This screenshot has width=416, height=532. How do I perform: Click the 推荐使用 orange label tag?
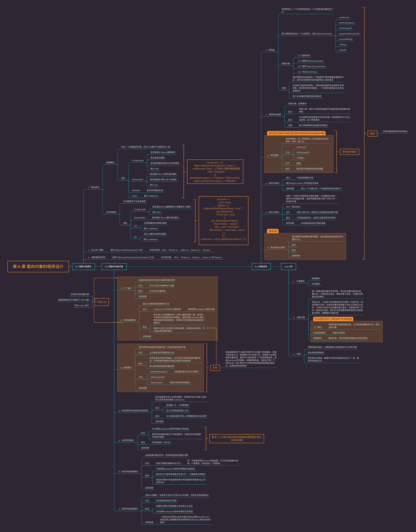coord(273,231)
